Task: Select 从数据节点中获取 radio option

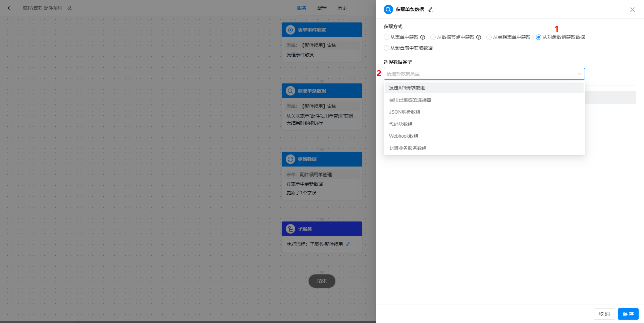Action: tap(433, 37)
